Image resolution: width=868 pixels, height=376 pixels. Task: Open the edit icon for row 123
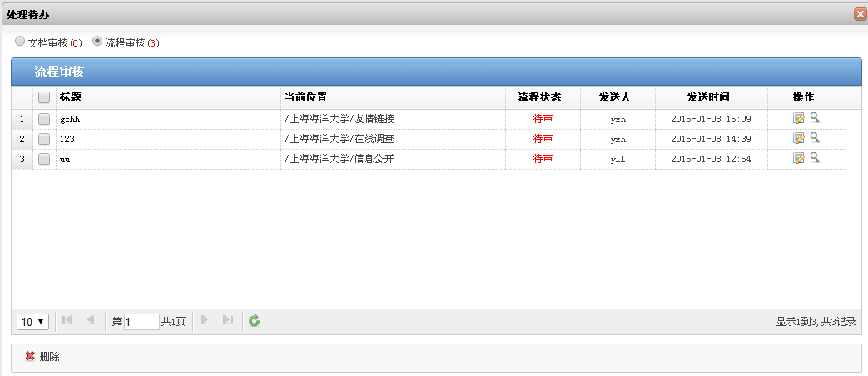799,138
